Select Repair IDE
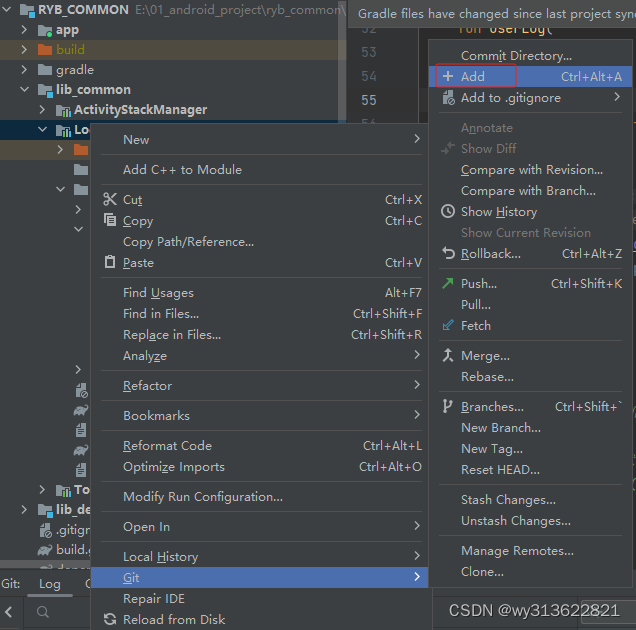The image size is (636, 630). coord(261,598)
